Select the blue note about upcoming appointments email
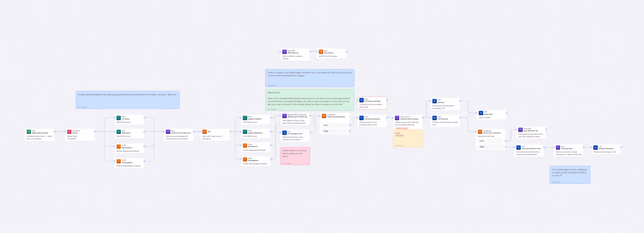The image size is (644, 233). coord(128,100)
